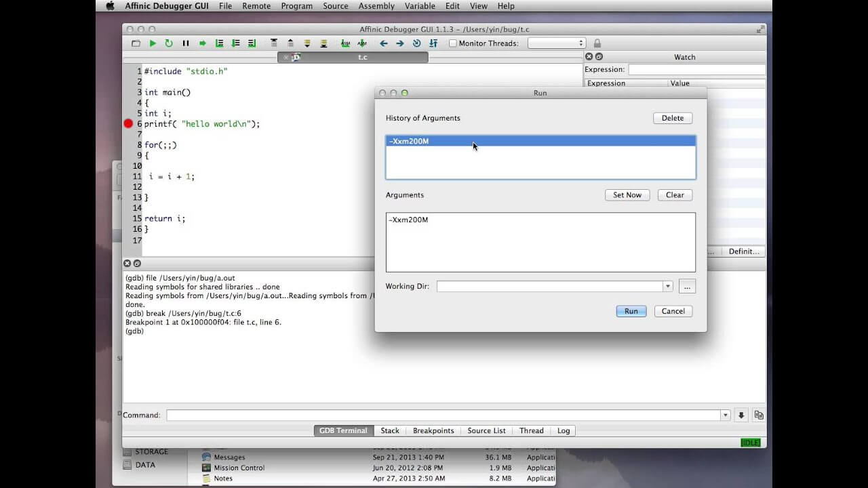Open the Assembly menu
The image size is (868, 488).
(x=376, y=6)
